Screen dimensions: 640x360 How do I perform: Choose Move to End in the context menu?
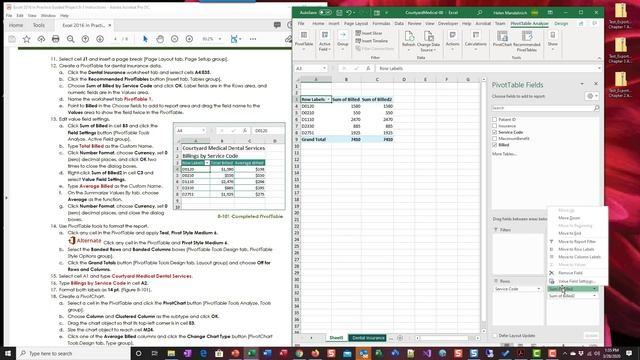click(569, 233)
